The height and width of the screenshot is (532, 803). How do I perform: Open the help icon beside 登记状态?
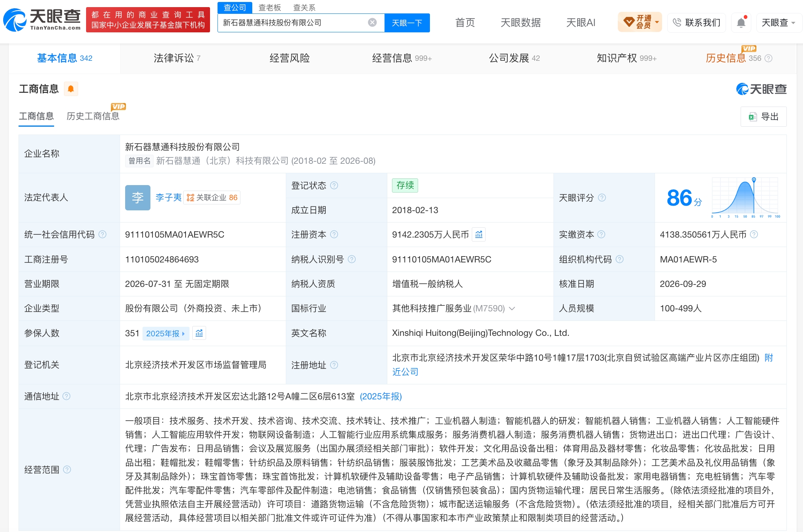tap(334, 185)
